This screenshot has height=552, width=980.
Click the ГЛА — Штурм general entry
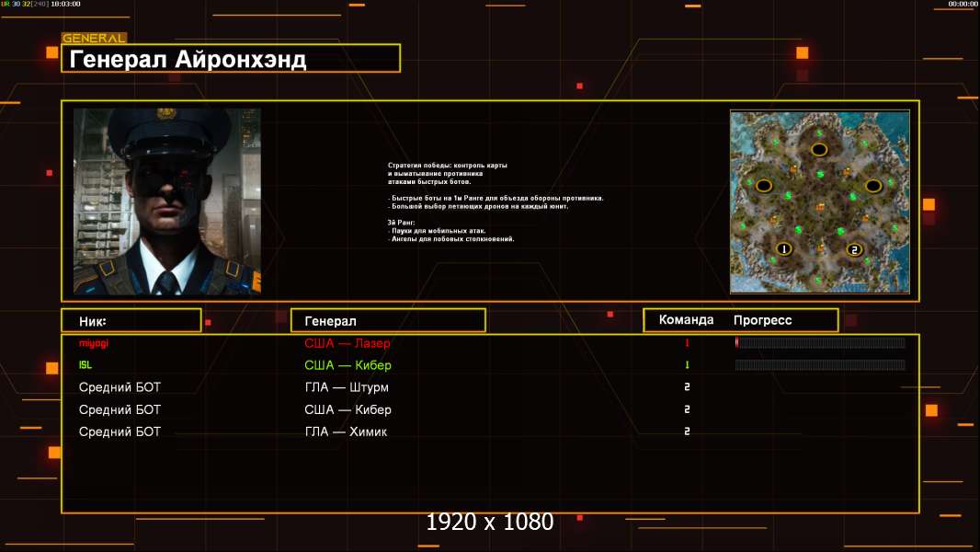point(347,387)
